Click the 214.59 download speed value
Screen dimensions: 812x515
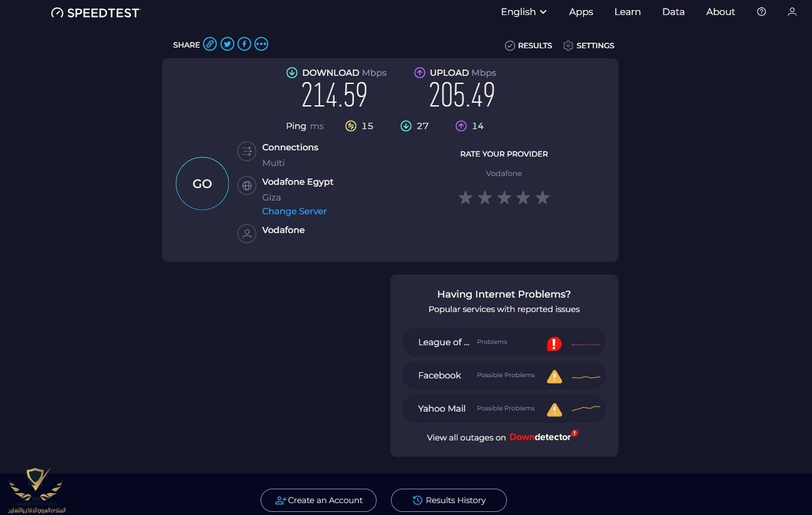pyautogui.click(x=335, y=96)
